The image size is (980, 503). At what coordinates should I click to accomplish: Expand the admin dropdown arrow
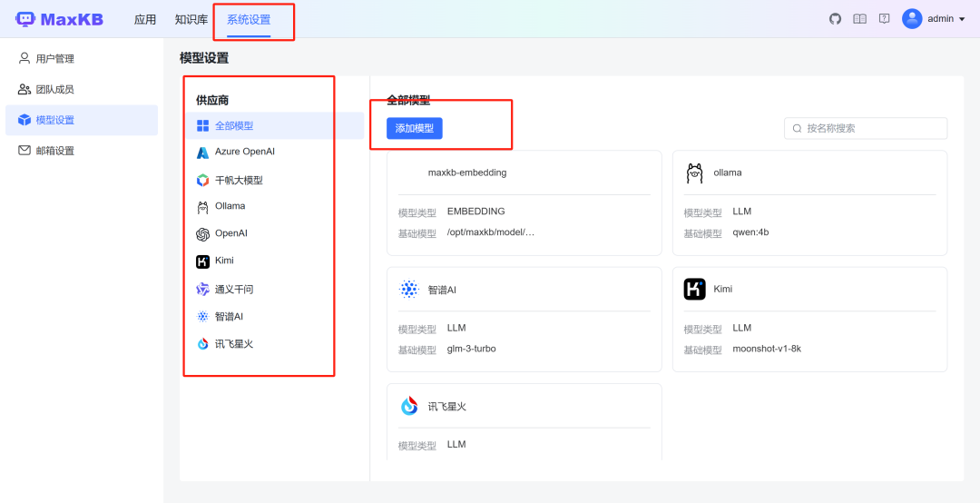962,19
